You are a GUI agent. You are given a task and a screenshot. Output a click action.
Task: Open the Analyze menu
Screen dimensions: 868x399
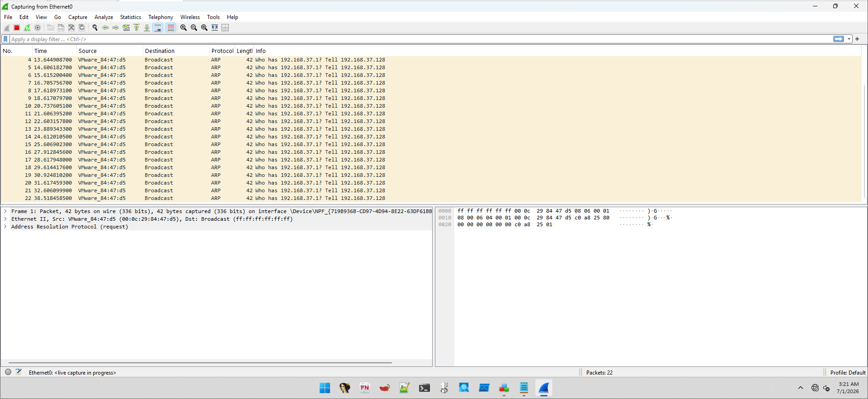[x=104, y=17]
